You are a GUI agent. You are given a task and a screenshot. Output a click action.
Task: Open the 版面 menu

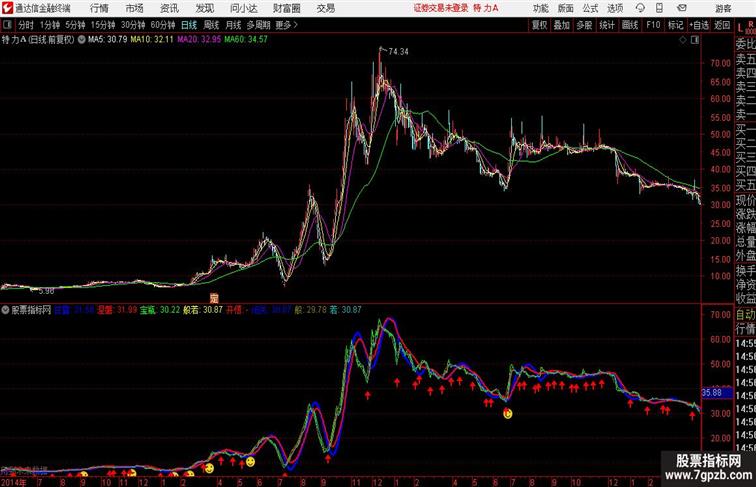565,9
